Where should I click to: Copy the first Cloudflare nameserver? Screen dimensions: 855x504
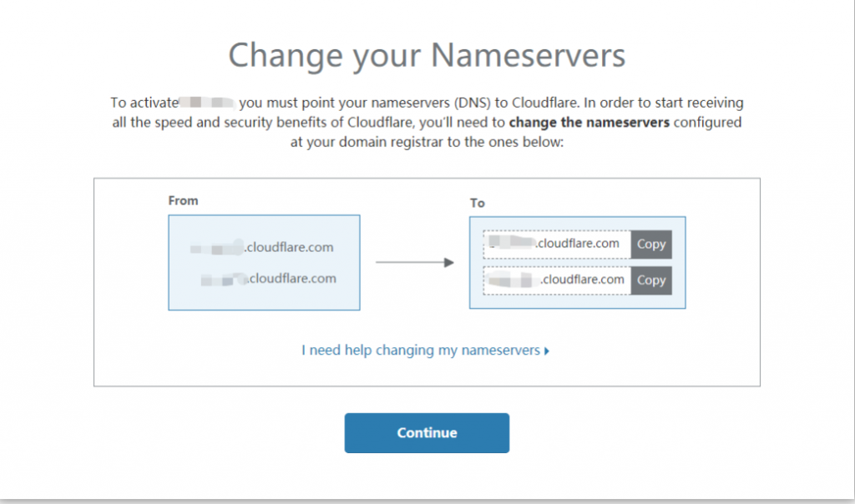(x=651, y=244)
